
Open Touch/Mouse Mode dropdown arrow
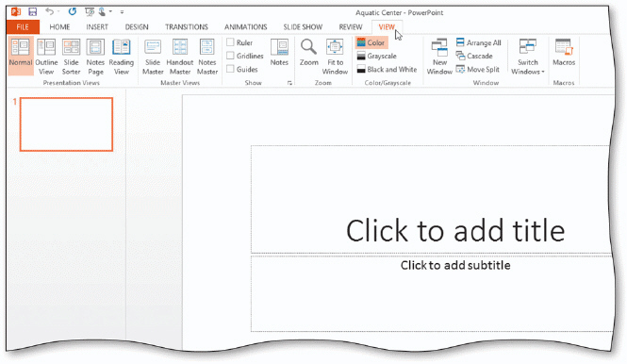(x=110, y=12)
